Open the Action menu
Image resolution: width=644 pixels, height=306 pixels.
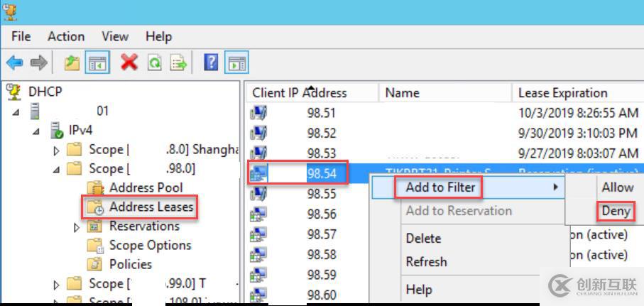point(66,36)
